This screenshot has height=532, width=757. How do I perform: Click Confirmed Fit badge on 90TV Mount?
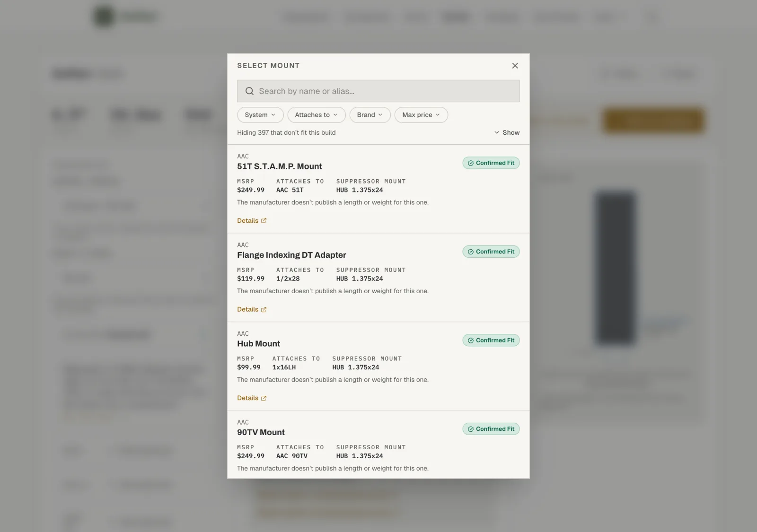[x=491, y=429]
